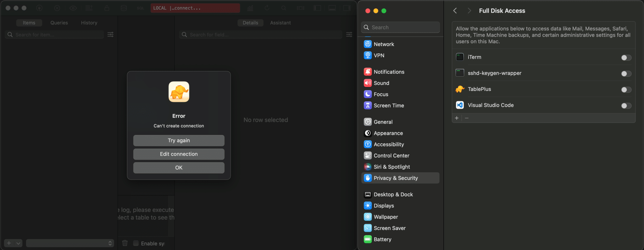
Task: Check the Enable syntax checkbox
Action: tap(136, 243)
